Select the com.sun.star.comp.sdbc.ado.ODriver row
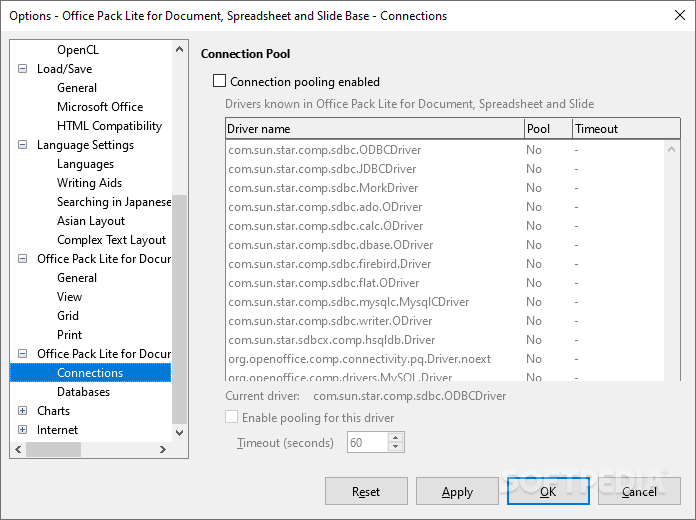 445,207
